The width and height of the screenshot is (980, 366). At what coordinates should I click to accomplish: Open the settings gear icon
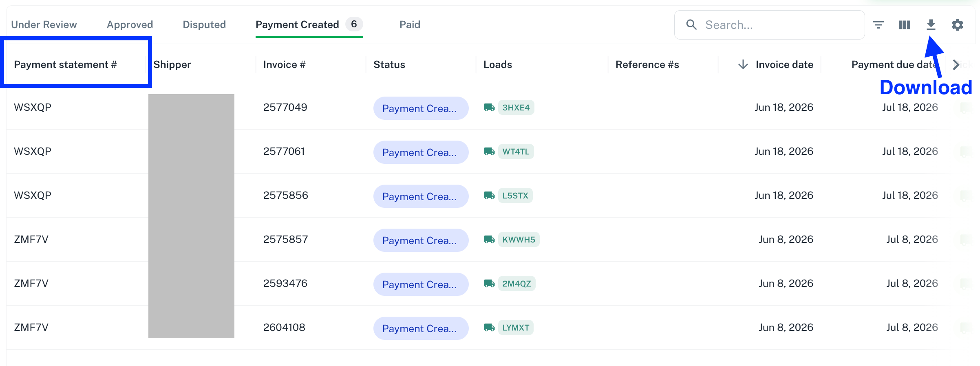957,25
